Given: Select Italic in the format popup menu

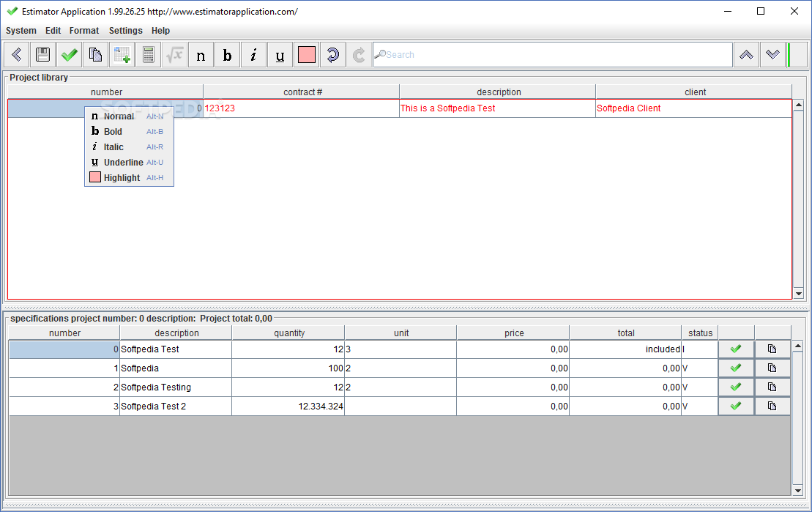Looking at the screenshot, I should [x=113, y=147].
